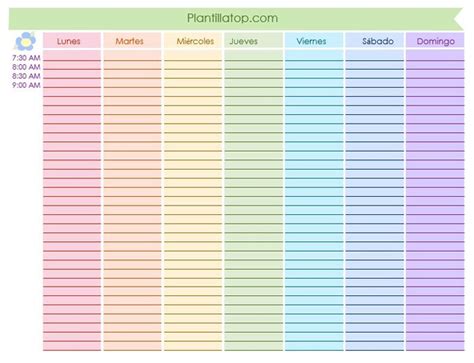Click the blue flower icon
This screenshot has height=363, width=474.
click(x=25, y=41)
